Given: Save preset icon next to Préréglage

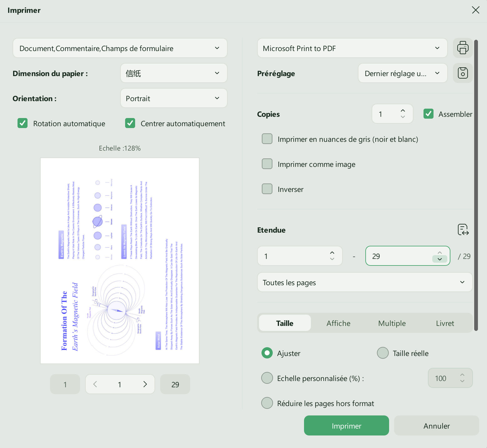Looking at the screenshot, I should tap(463, 73).
